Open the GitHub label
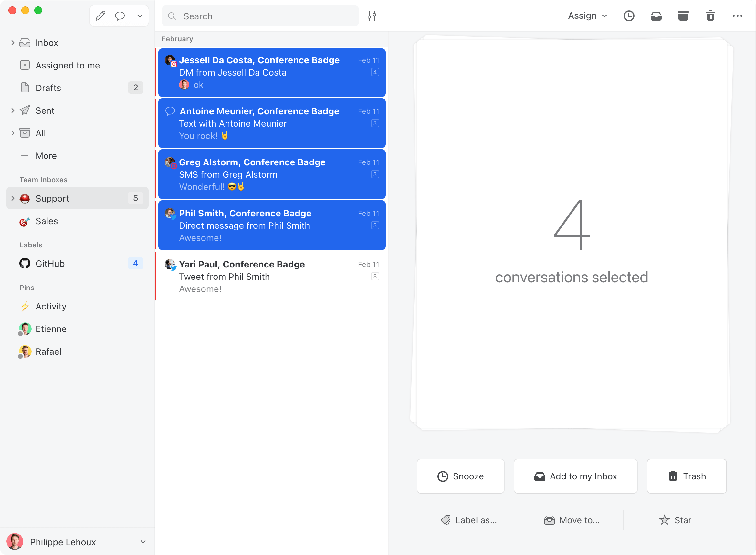Screen dimensions: 756x555 [x=50, y=264]
